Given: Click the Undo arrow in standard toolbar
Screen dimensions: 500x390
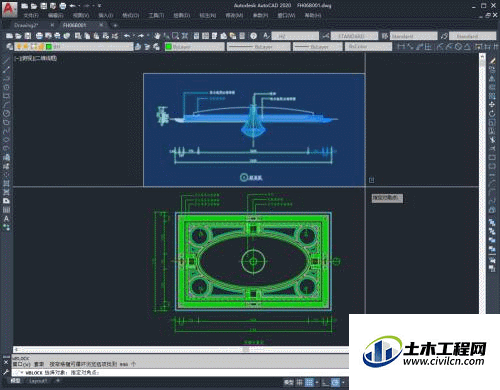Looking at the screenshot, I should 127,36.
